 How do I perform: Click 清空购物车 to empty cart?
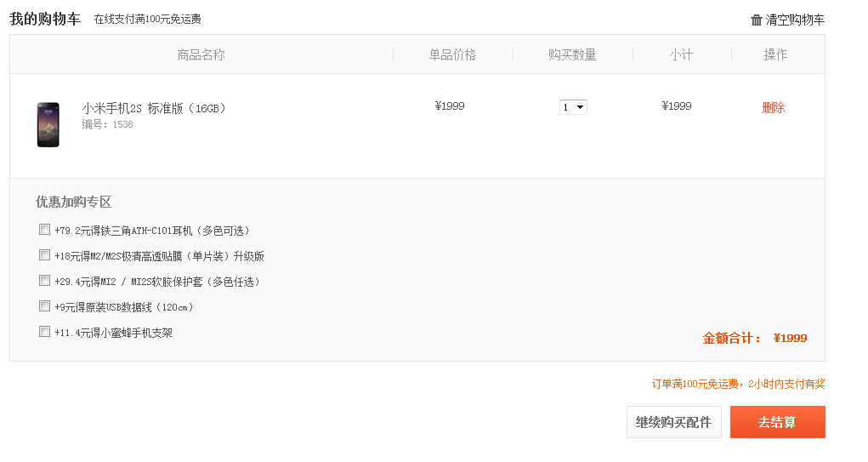point(794,20)
